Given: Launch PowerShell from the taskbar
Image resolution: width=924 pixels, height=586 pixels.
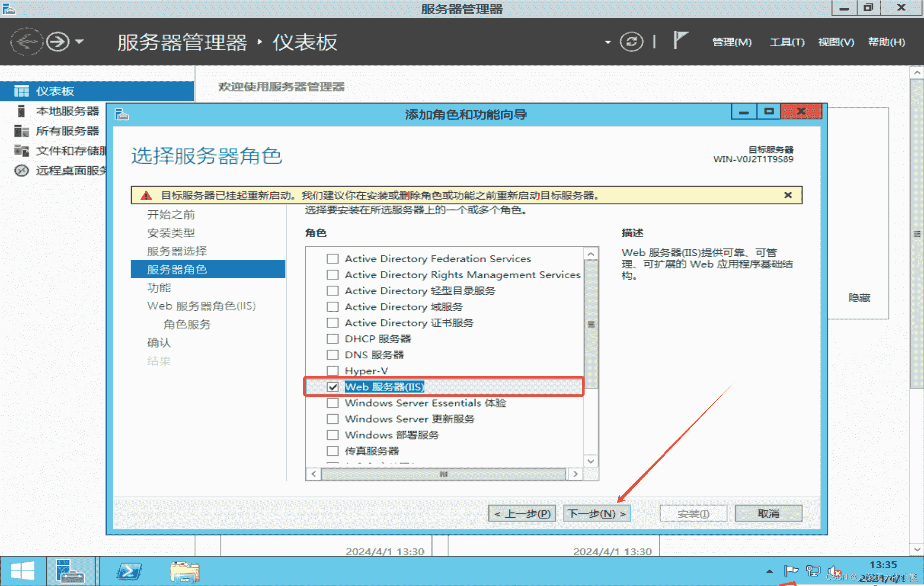Looking at the screenshot, I should (x=129, y=571).
